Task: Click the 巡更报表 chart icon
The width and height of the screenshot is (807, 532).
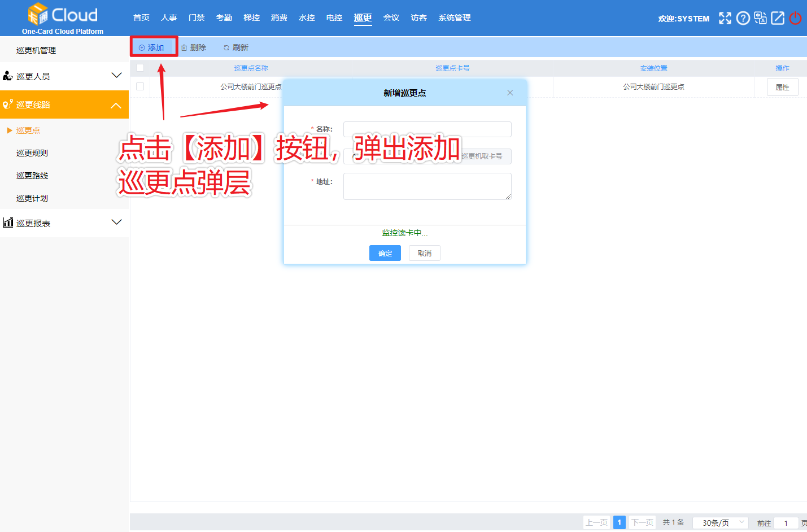Action: coord(8,223)
